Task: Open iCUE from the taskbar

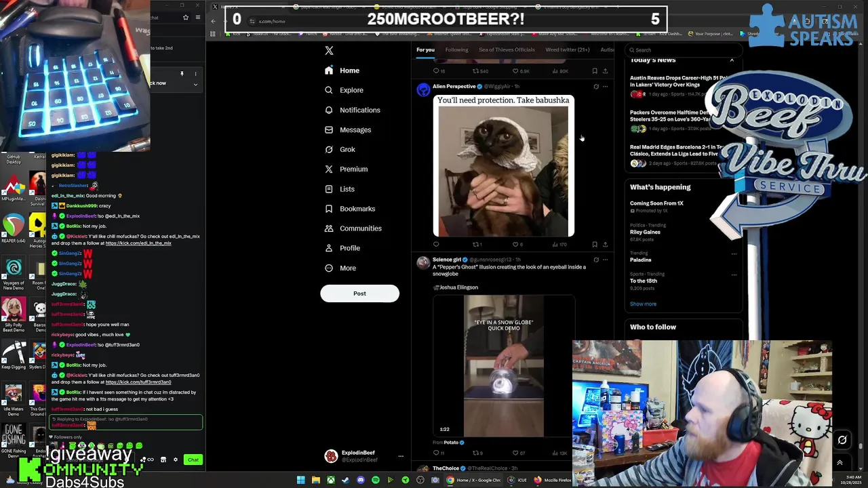Action: (517, 480)
